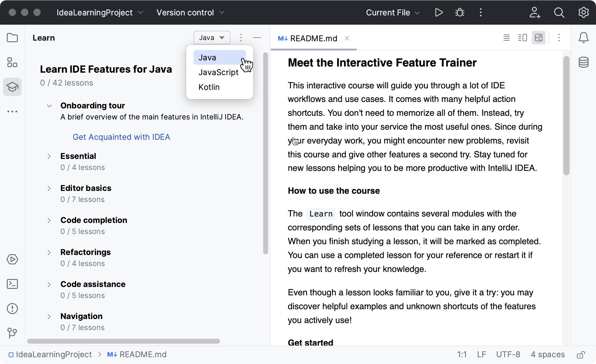Viewport: 596px width, 364px height.
Task: Click README.md breadcrumb in status bar
Action: click(x=137, y=355)
